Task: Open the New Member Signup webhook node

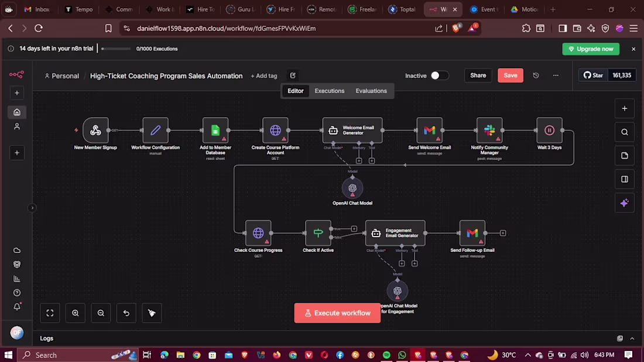Action: [x=95, y=130]
